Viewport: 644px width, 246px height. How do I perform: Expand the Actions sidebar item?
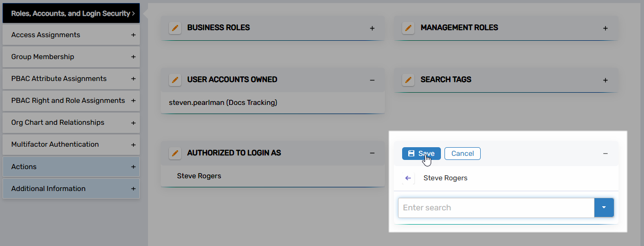click(x=71, y=167)
